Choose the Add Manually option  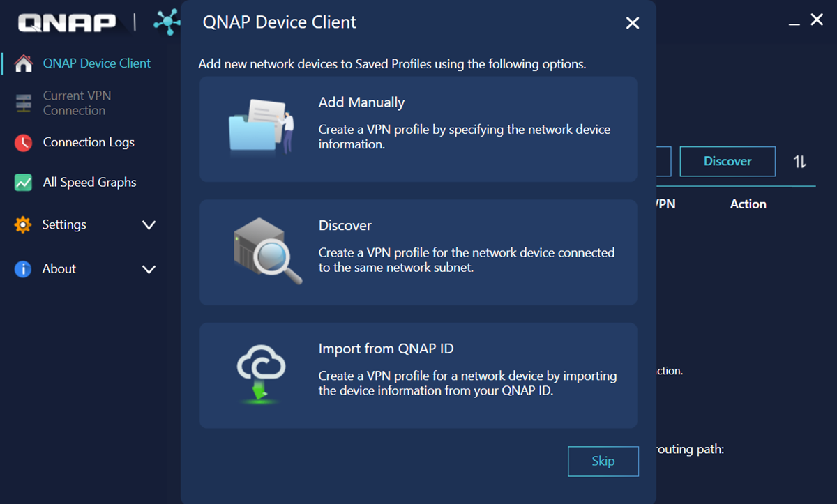pos(418,129)
